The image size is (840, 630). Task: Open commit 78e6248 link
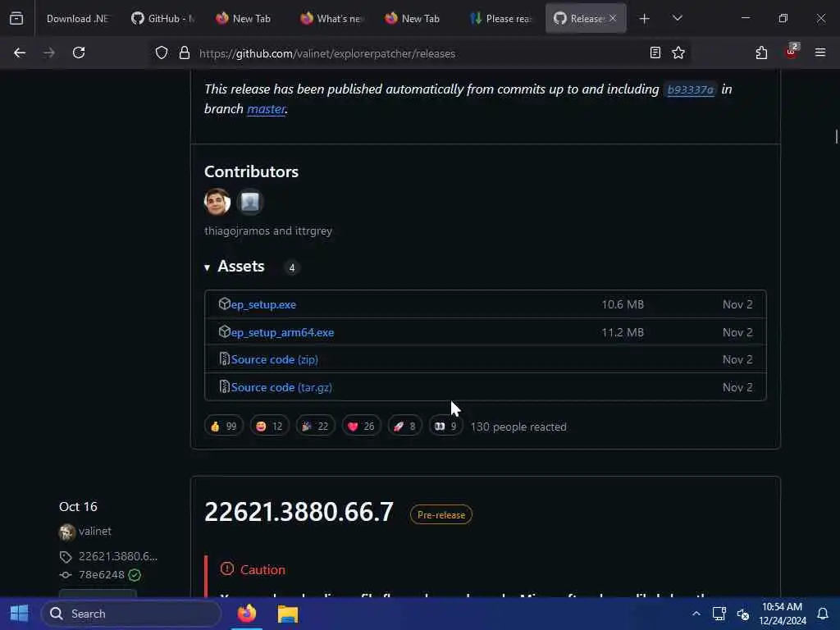(101, 575)
